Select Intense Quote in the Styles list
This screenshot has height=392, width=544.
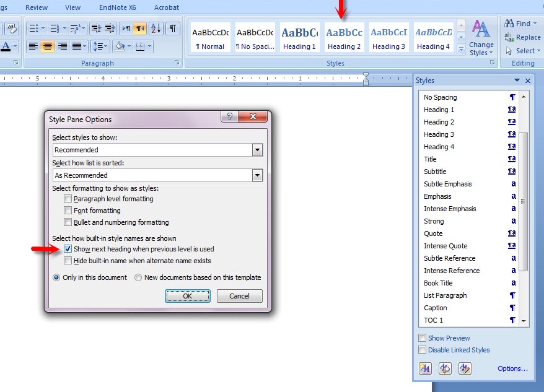pyautogui.click(x=445, y=246)
